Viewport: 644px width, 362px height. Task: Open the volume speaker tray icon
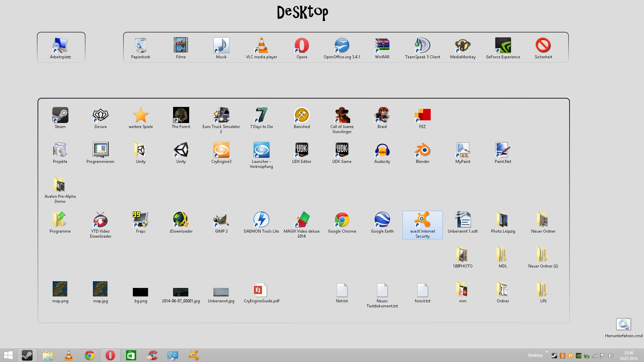pyautogui.click(x=610, y=356)
